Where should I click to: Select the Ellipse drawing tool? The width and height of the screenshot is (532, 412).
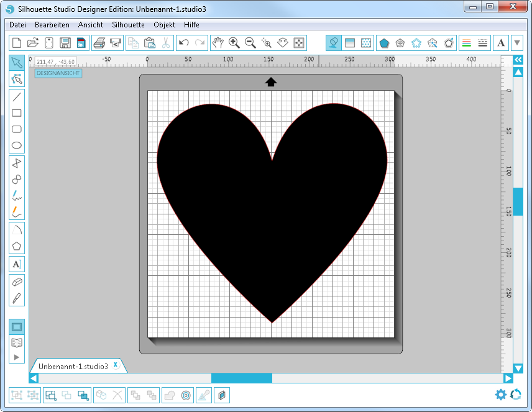[17, 146]
